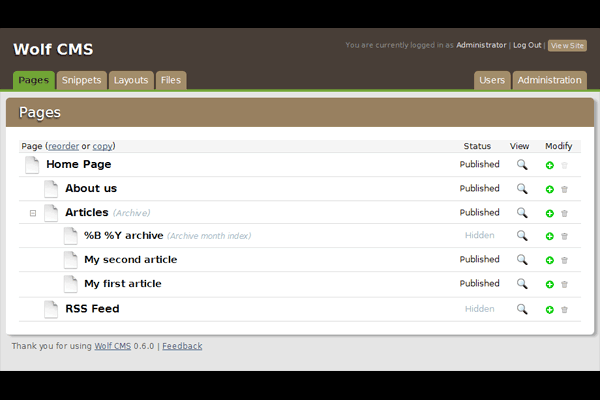The image size is (600, 400).
Task: Click the trash icon for RSS Feed
Action: [564, 310]
